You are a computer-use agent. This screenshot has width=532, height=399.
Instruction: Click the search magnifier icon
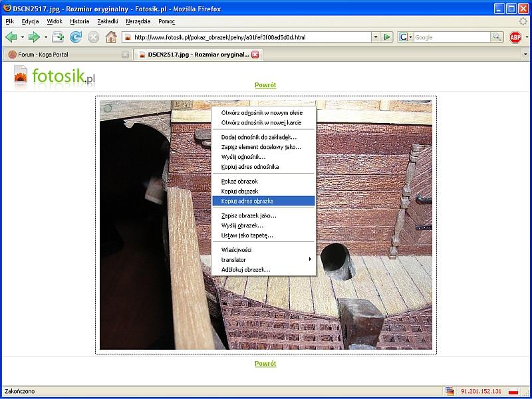[x=497, y=37]
